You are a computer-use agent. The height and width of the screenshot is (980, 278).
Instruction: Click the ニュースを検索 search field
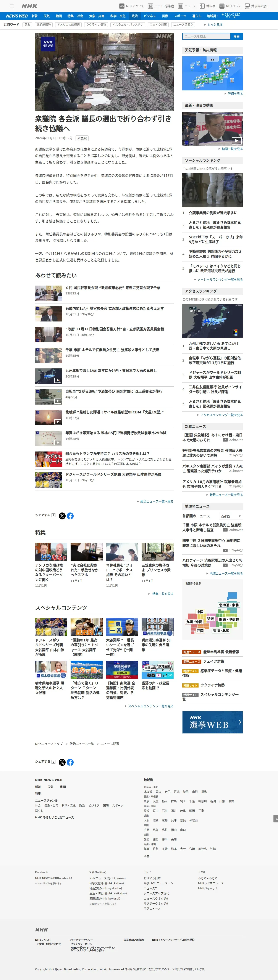(206, 37)
